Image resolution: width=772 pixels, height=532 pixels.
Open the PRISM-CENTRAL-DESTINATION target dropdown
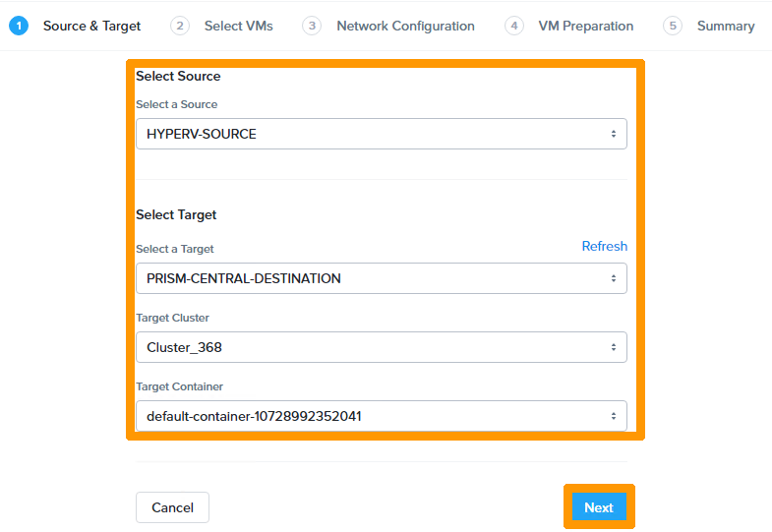(381, 278)
